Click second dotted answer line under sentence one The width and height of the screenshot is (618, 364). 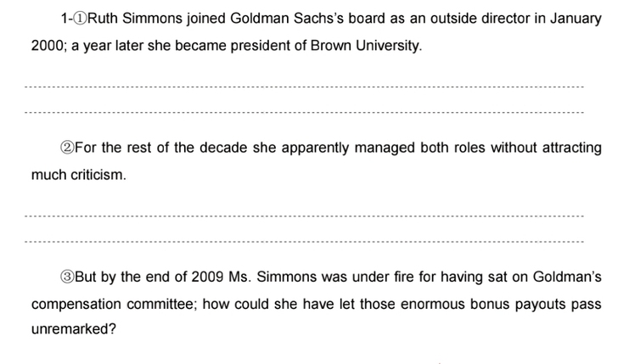click(304, 113)
